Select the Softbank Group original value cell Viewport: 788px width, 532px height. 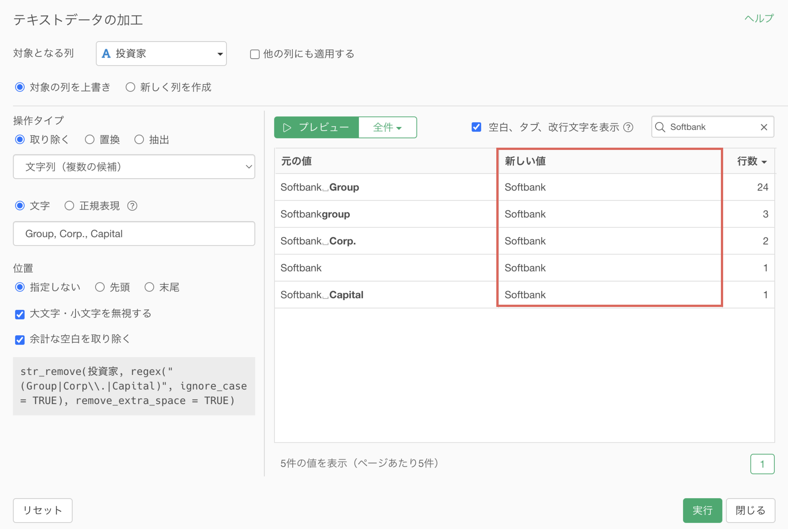[x=386, y=187]
